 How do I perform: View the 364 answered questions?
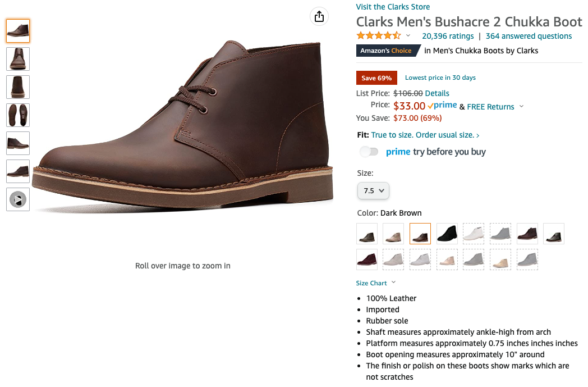click(529, 36)
